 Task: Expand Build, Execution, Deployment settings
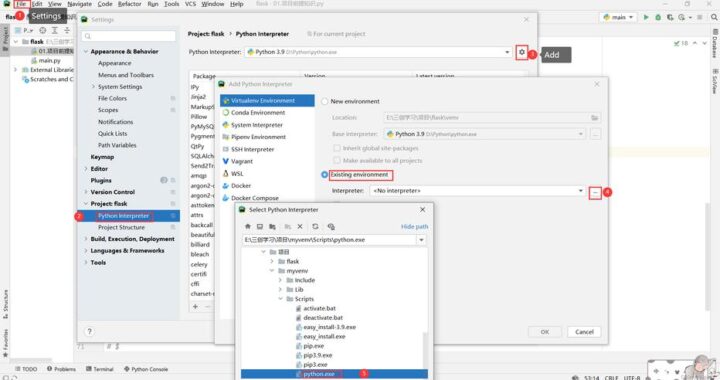(x=86, y=239)
